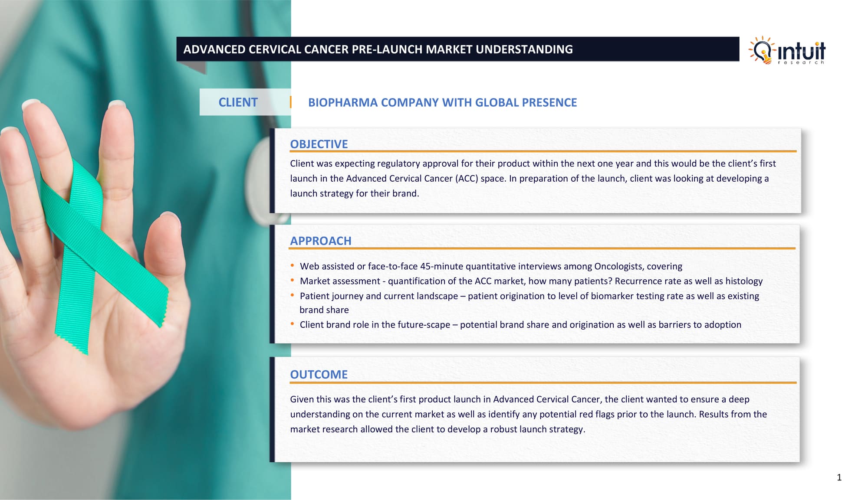Click the OUTCOME section heading
Screen dimensions: 868x500
click(x=319, y=374)
